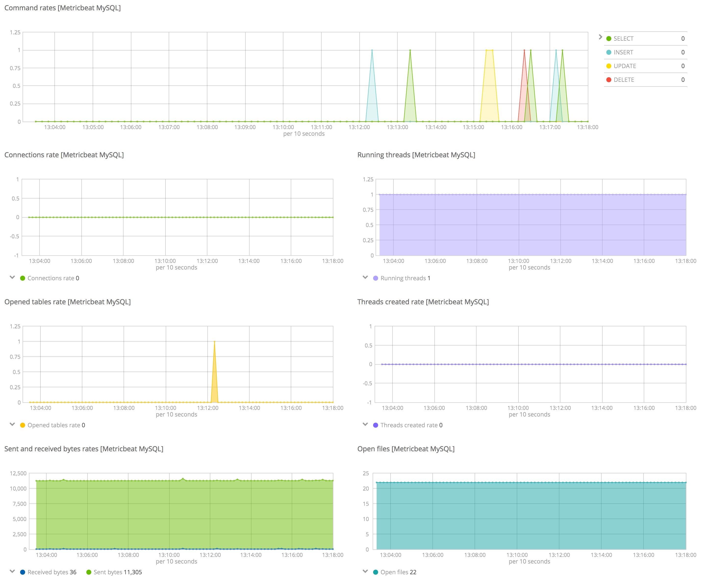Toggle the UPDATE series legend entry

click(645, 66)
